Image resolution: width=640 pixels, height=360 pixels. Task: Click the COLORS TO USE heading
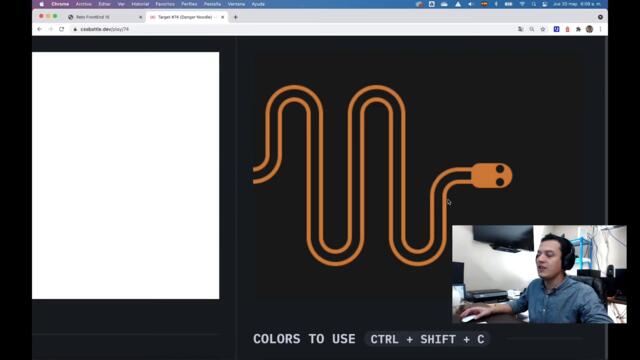point(304,339)
